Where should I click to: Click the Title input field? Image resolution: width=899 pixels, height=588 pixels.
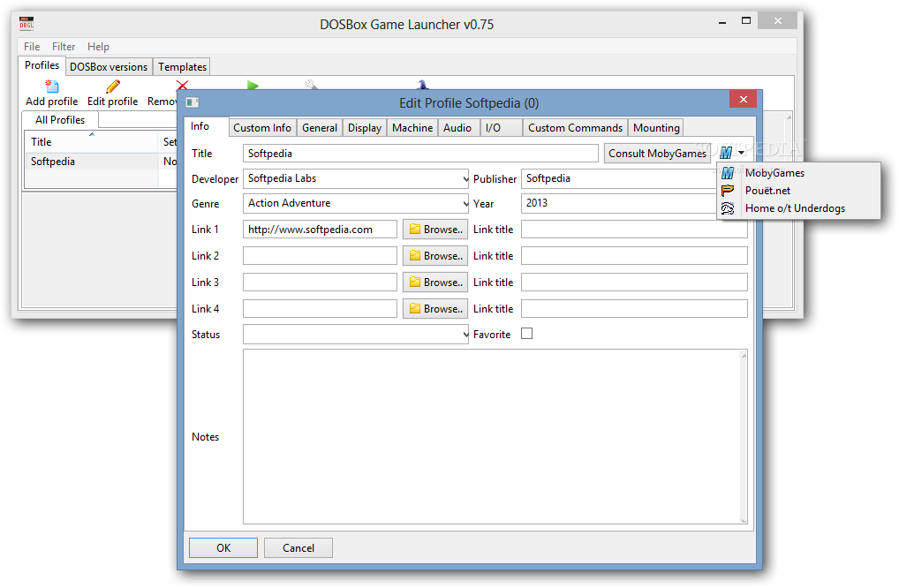pyautogui.click(x=420, y=154)
